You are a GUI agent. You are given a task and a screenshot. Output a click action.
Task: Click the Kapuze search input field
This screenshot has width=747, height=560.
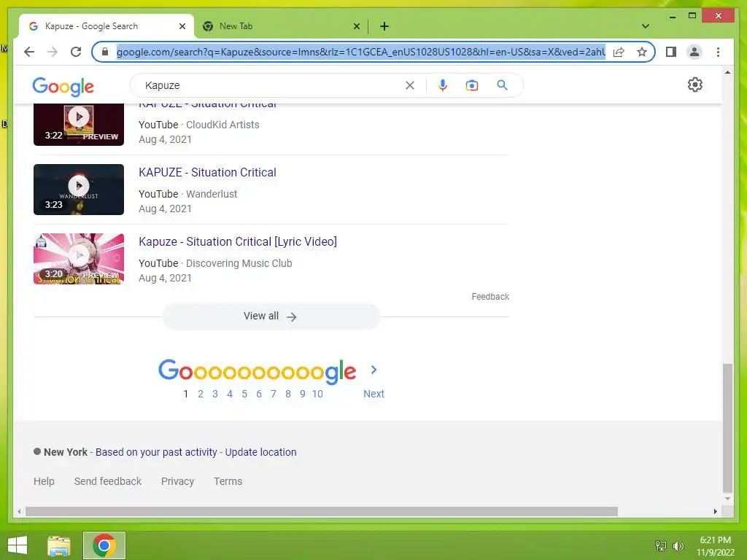click(271, 85)
